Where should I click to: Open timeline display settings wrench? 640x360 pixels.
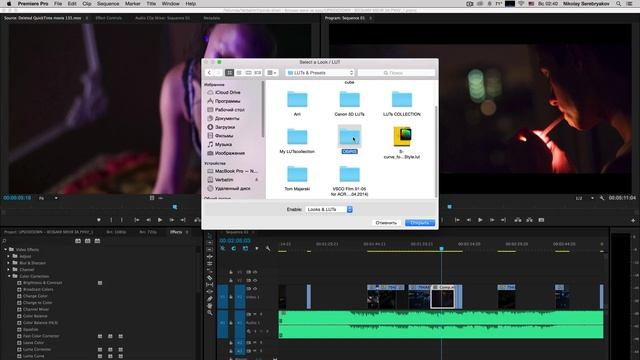[x=268, y=248]
